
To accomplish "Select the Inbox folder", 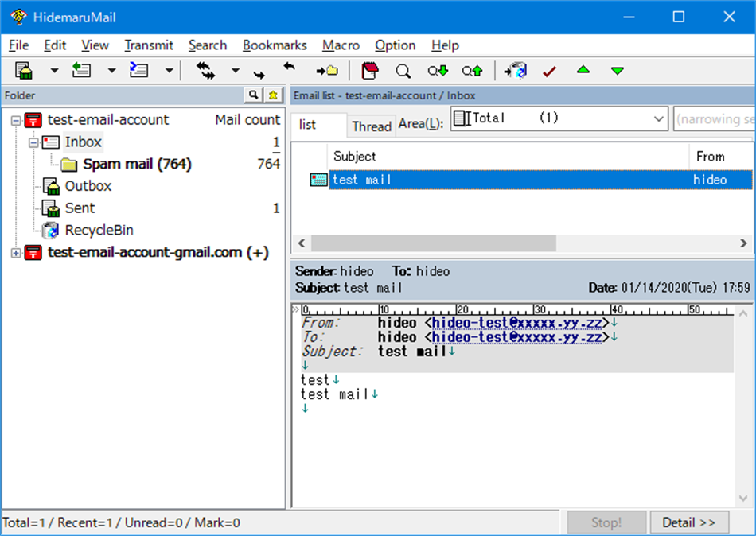I will pos(84,142).
